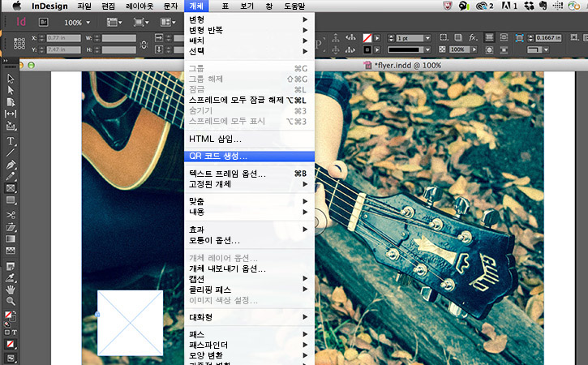Choose HTML 삽입... menu entry

(249, 140)
